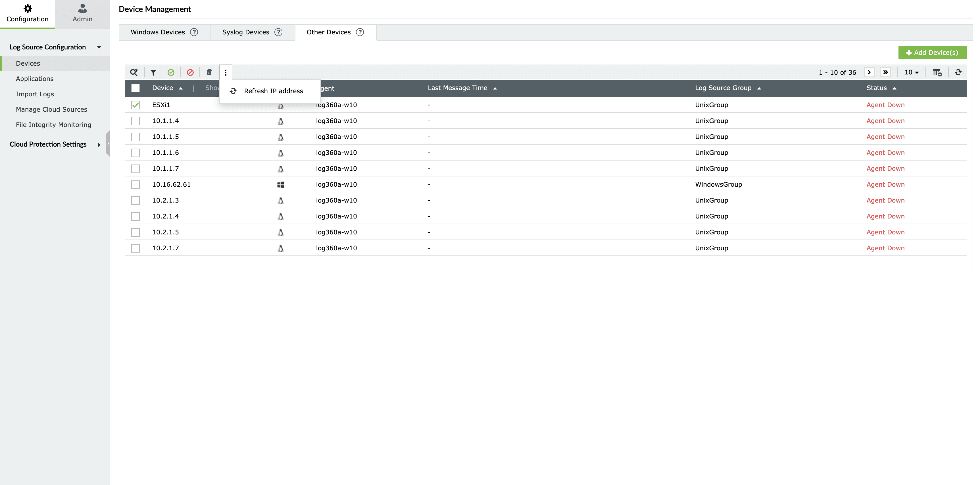Select Refresh IP address menu entry

[273, 91]
